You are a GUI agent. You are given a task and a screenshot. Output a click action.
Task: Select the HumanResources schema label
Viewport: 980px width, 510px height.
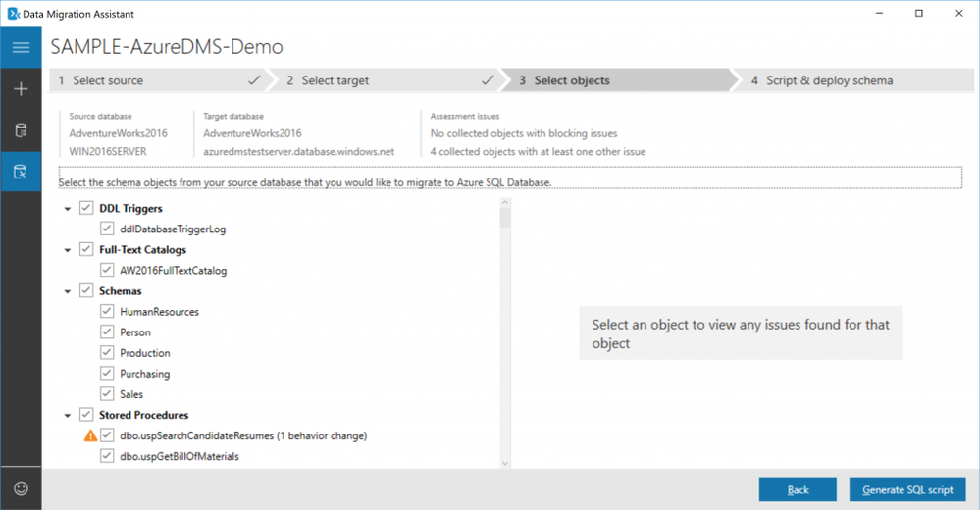(159, 312)
